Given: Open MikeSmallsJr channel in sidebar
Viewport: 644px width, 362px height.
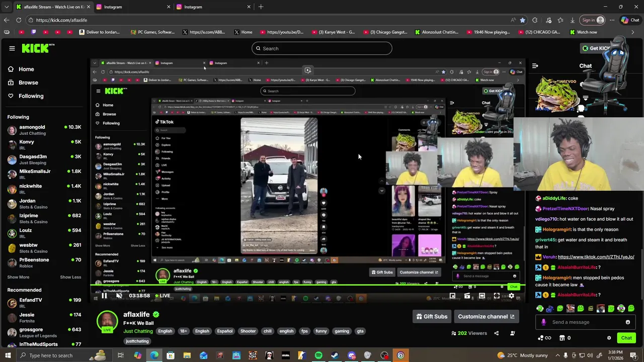Looking at the screenshot, I should coord(44,174).
